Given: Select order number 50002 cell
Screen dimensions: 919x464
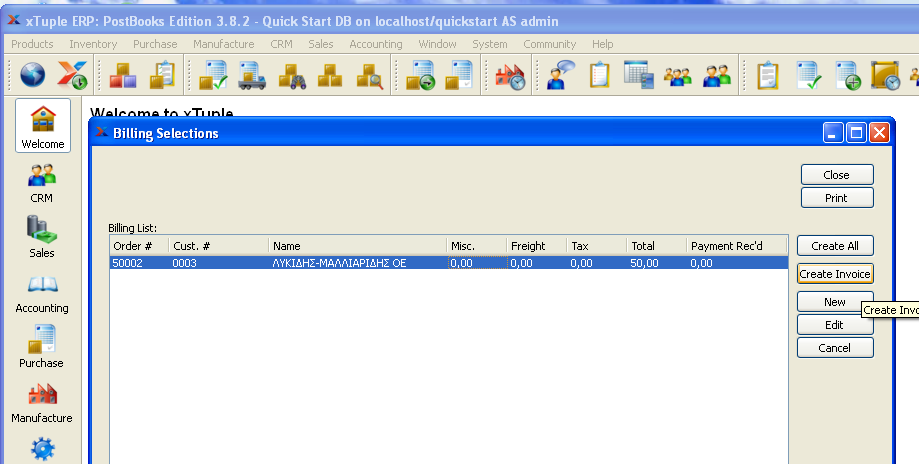Looking at the screenshot, I should tap(139, 263).
